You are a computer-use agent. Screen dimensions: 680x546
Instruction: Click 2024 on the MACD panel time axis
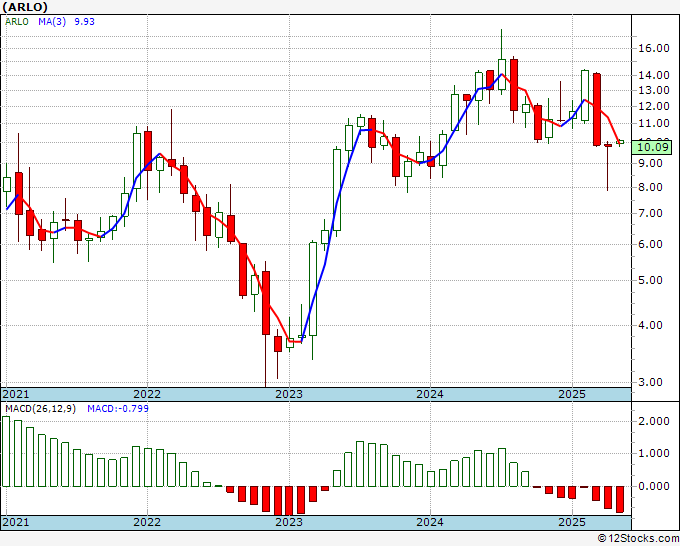tap(430, 522)
